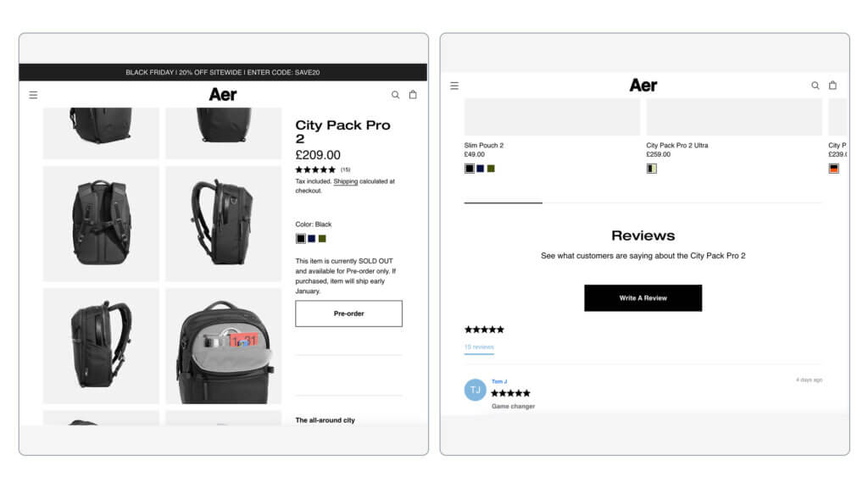
Task: Click the Write A Review button
Action: [643, 298]
